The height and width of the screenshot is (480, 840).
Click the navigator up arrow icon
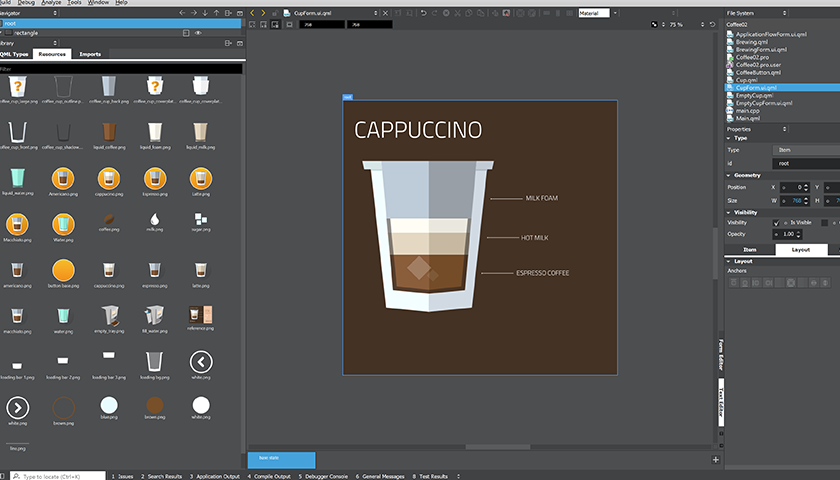(x=216, y=13)
